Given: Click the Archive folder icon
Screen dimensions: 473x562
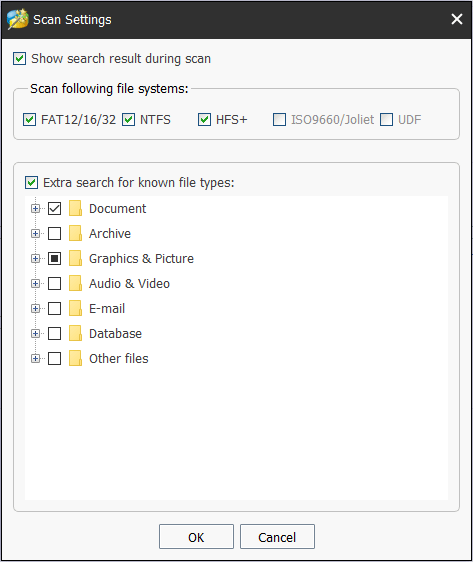Looking at the screenshot, I should click(x=75, y=233).
